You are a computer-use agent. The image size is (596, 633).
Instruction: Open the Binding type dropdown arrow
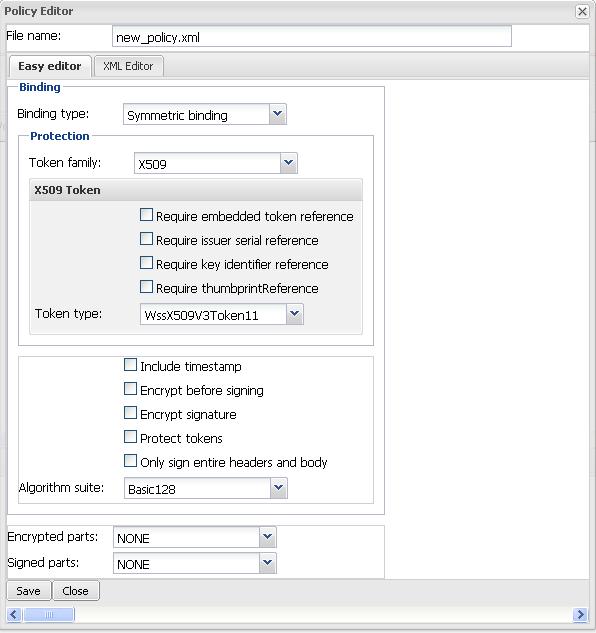coord(278,114)
